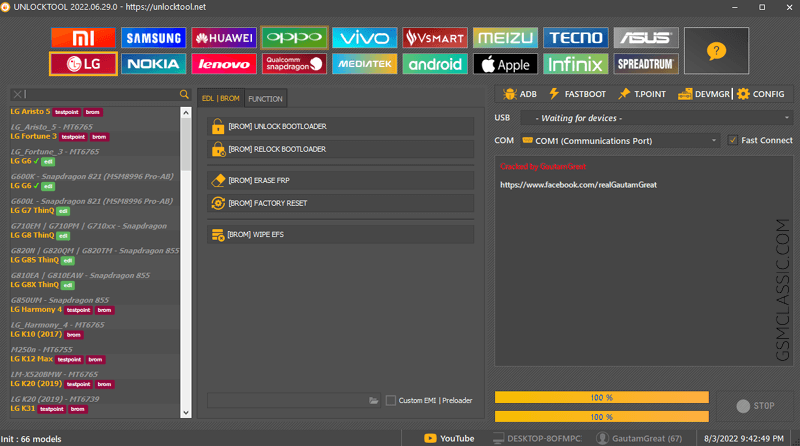Viewport: 800px width, 446px height.
Task: Open the realGautamGreat Facebook link
Action: (x=578, y=185)
